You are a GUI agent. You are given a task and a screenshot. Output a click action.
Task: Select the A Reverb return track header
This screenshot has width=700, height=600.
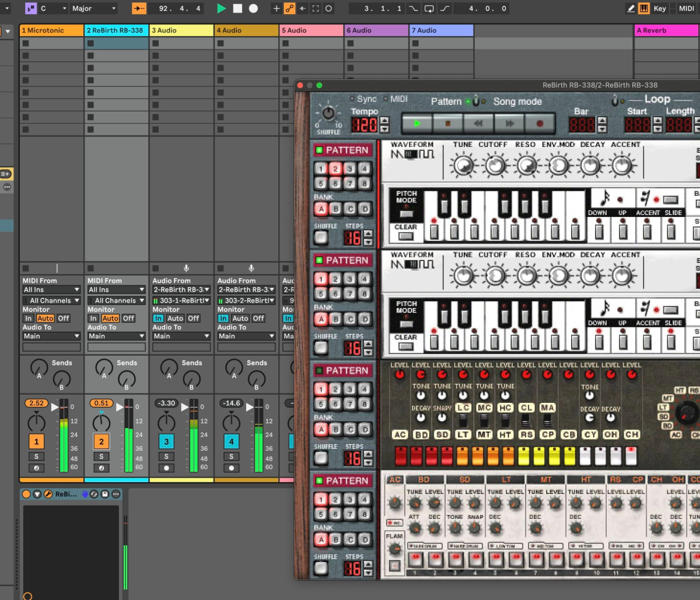click(667, 30)
